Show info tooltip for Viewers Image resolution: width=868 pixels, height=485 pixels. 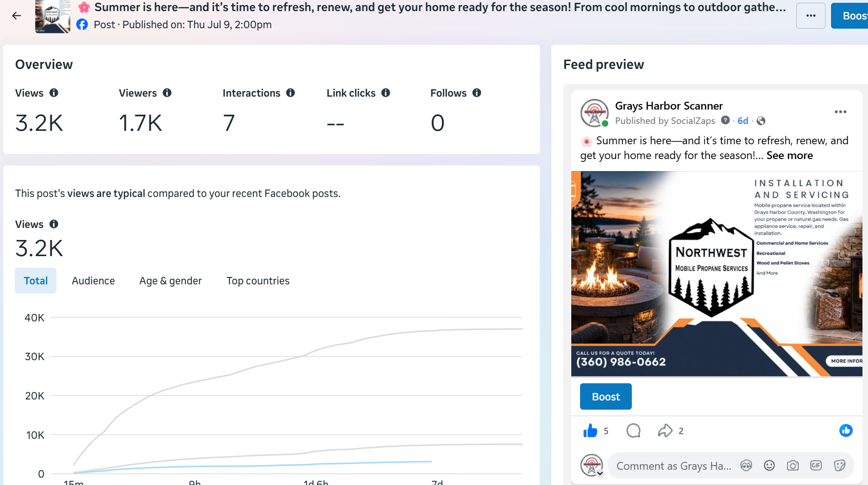point(167,93)
